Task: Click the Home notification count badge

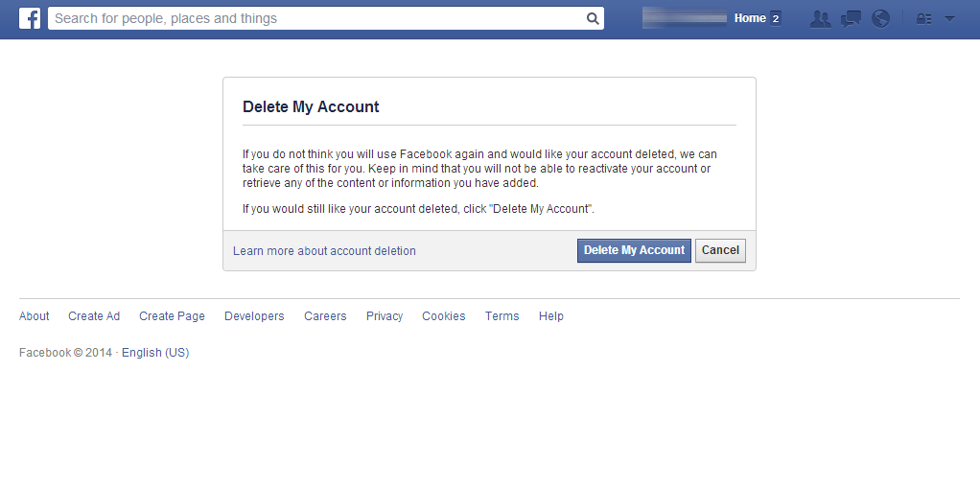Action: 776,19
